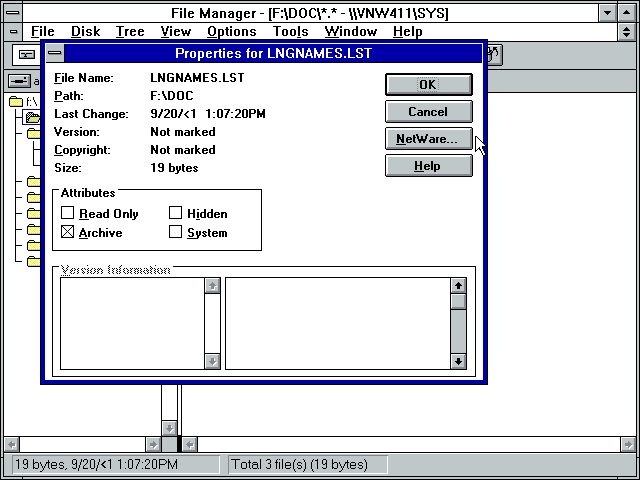The width and height of the screenshot is (640, 480).
Task: Open the Tree menu
Action: coord(130,31)
